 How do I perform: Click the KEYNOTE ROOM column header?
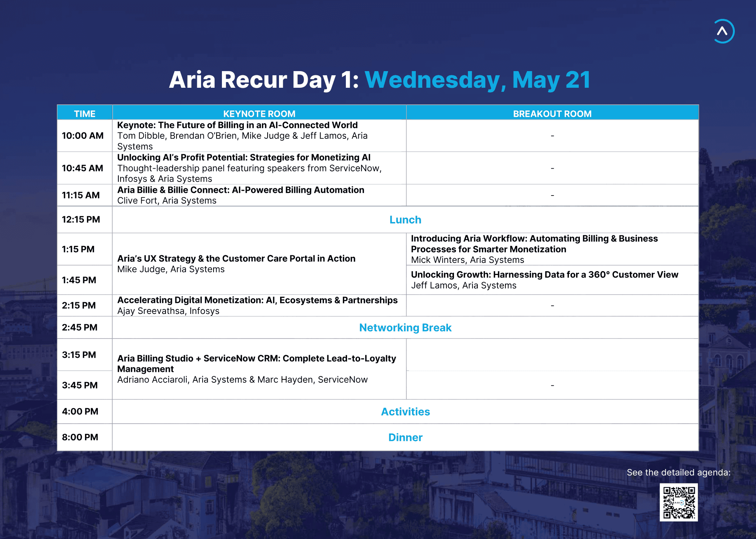tap(259, 113)
